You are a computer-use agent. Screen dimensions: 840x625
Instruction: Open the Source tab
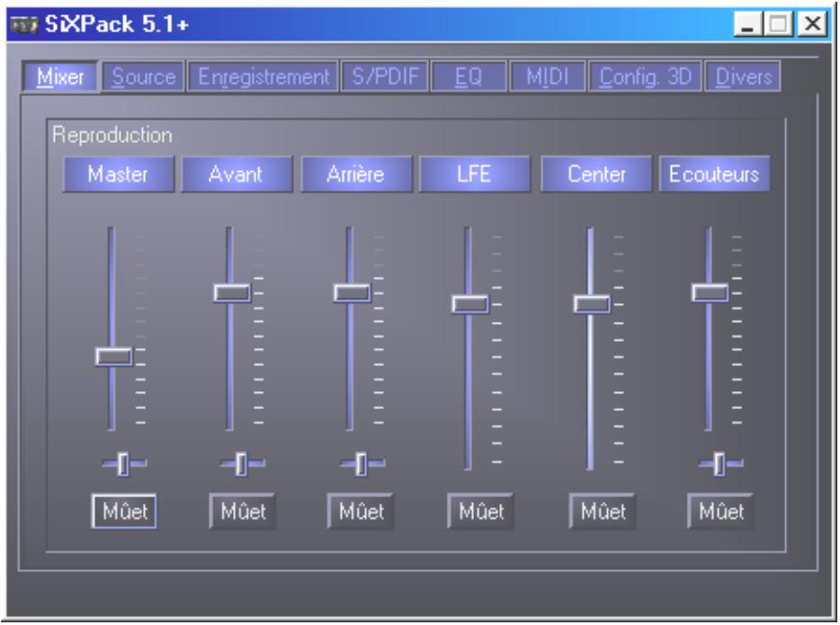pyautogui.click(x=144, y=77)
